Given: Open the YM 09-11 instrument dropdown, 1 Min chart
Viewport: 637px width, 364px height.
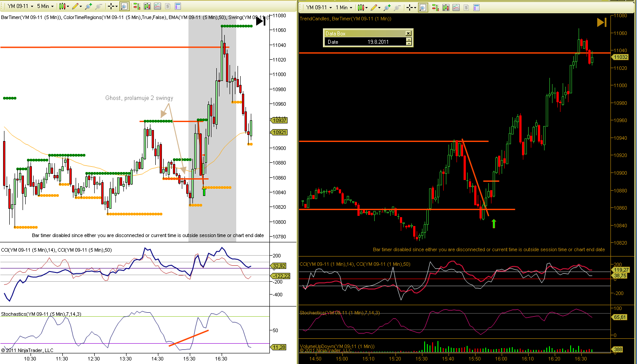Looking at the screenshot, I should pyautogui.click(x=318, y=8).
